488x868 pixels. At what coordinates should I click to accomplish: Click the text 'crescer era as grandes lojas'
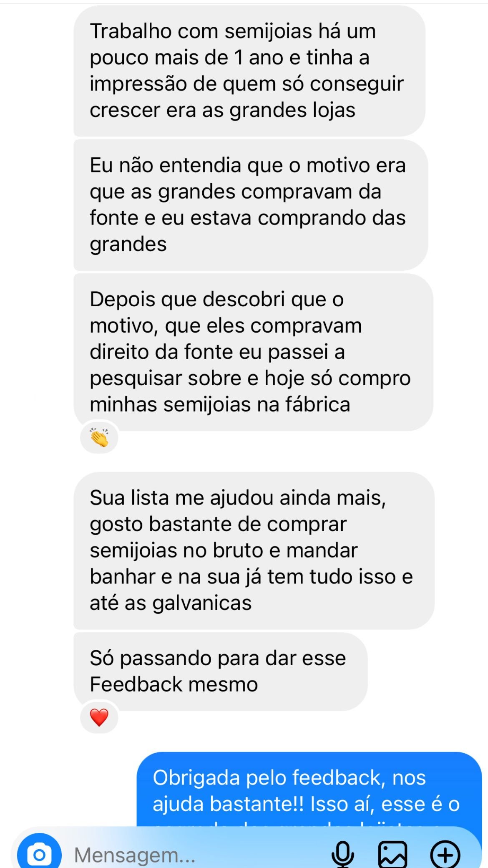222,110
